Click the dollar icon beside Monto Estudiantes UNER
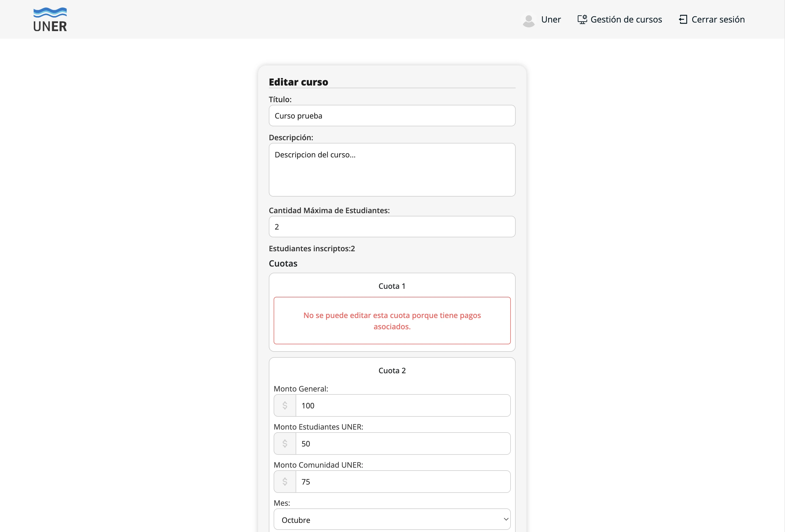Image resolution: width=785 pixels, height=532 pixels. coord(284,444)
